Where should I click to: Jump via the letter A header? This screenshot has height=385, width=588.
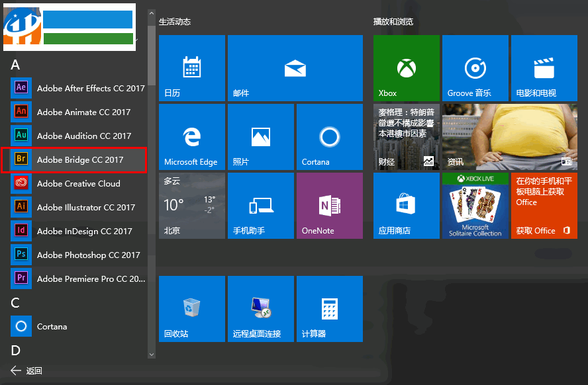(15, 65)
